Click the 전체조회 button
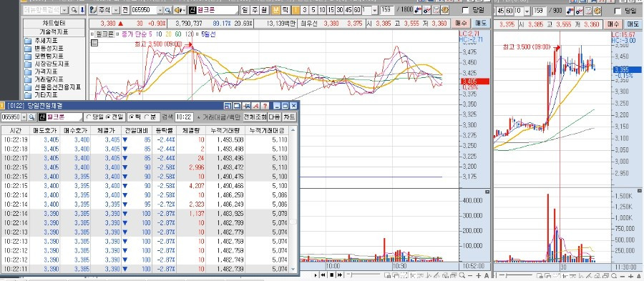The width and height of the screenshot is (644, 281). point(255,117)
